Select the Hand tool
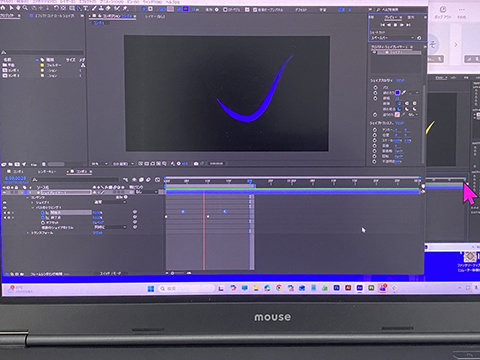480x360 pixels. point(18,8)
